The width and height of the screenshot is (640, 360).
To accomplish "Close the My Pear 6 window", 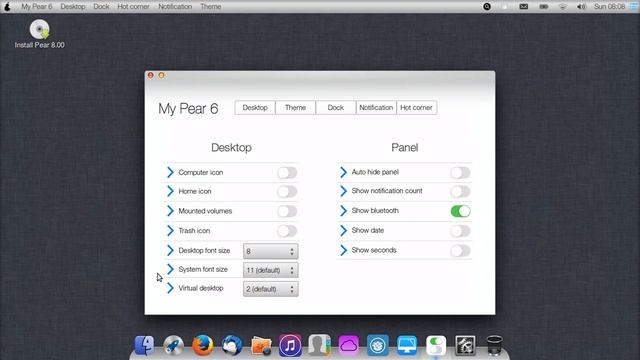I will tap(151, 76).
